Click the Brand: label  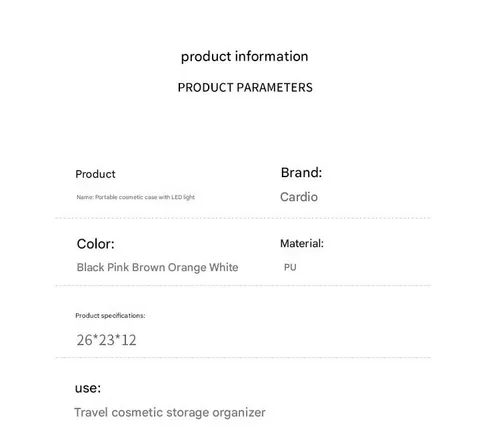click(x=302, y=173)
